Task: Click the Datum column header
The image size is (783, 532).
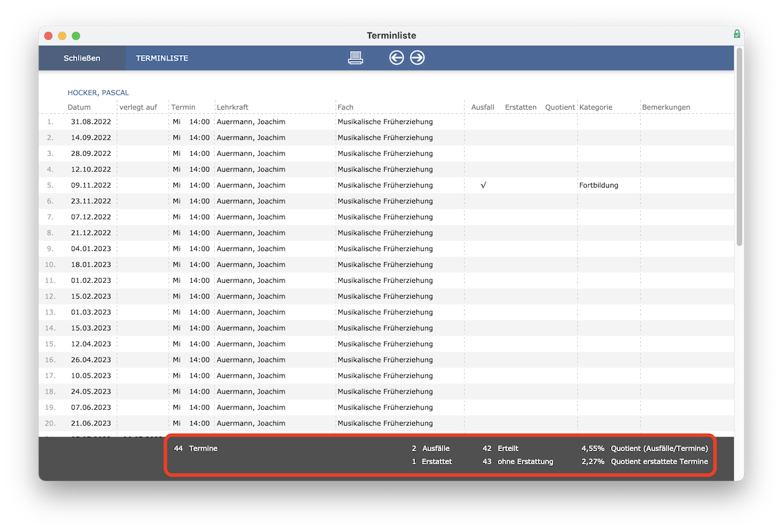Action: point(79,108)
